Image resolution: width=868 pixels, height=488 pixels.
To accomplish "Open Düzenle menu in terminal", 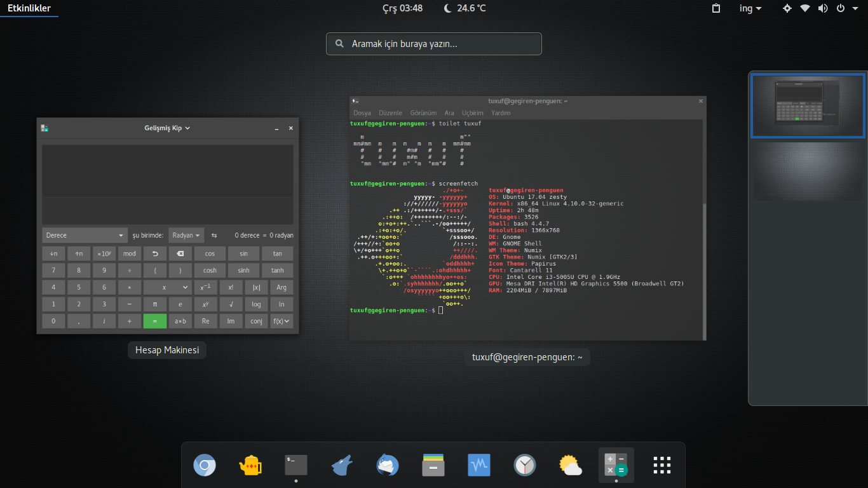I will click(391, 113).
